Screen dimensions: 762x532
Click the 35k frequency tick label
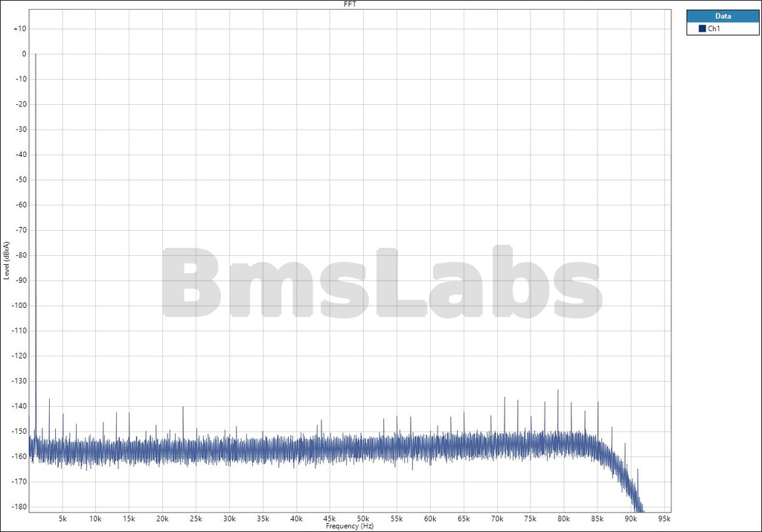coord(263,519)
